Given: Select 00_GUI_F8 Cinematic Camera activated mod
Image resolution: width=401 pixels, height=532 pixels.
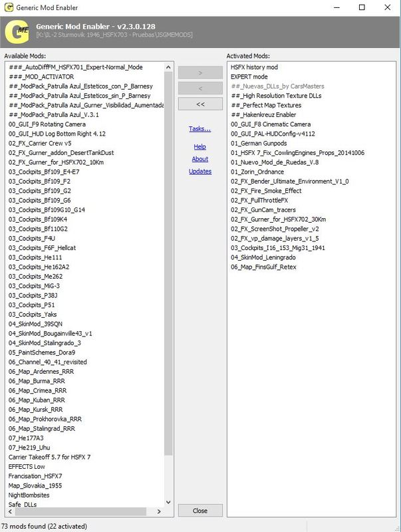Looking at the screenshot, I should click(271, 124).
